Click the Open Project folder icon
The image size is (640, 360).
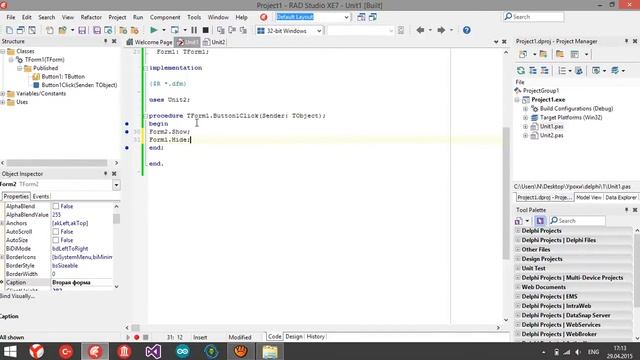pos(62,30)
